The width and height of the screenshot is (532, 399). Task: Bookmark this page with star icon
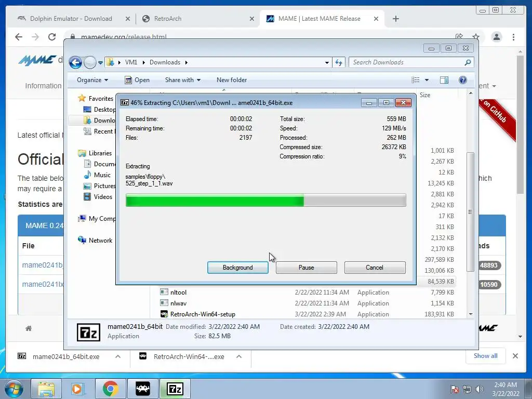(x=476, y=37)
